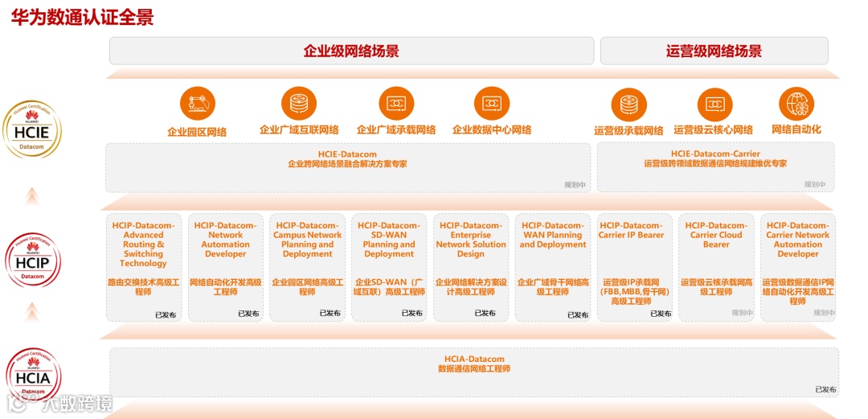Click the 华为数通认证全景 page title
The image size is (868, 419).
83,17
